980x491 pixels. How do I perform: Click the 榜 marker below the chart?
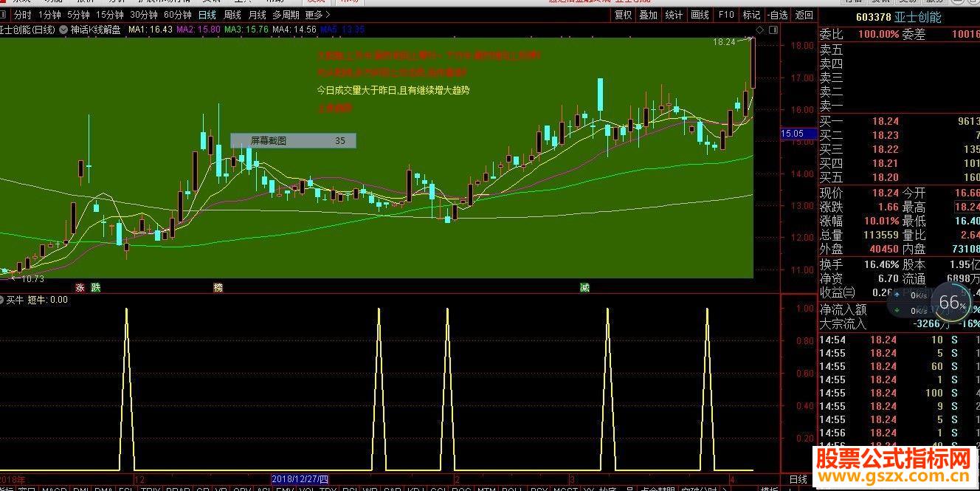tap(218, 287)
